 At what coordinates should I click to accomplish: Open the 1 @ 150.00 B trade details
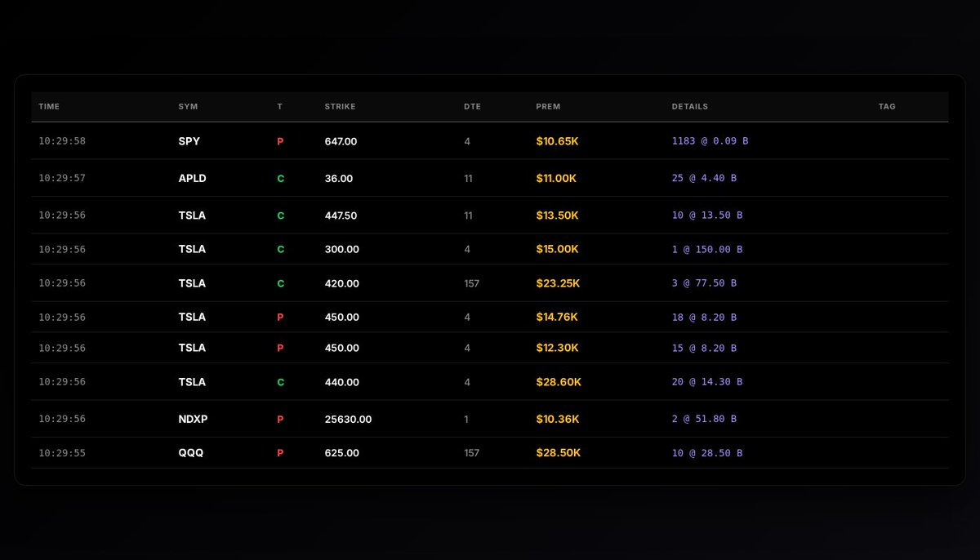click(x=707, y=249)
